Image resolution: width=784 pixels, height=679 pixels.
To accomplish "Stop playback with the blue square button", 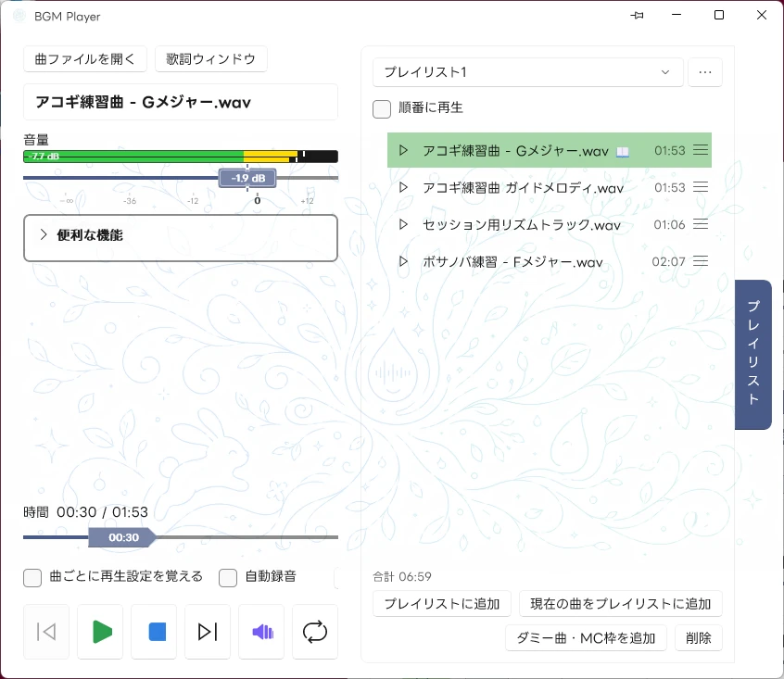I will pos(154,632).
